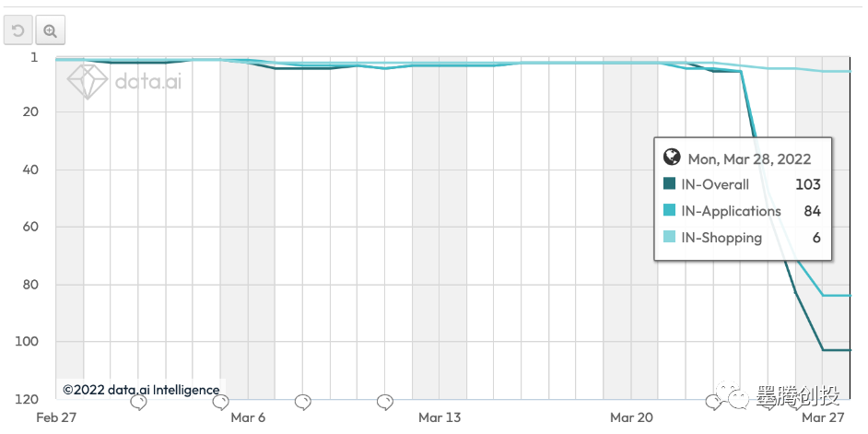Click the ©2022 data.ai Intelligence copyright text
The width and height of the screenshot is (868, 434).
point(141,390)
